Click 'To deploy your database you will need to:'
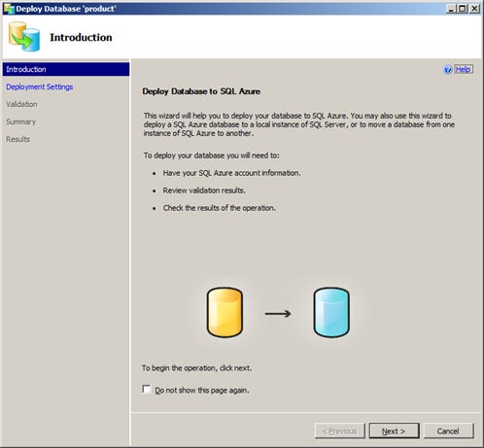 click(x=212, y=155)
